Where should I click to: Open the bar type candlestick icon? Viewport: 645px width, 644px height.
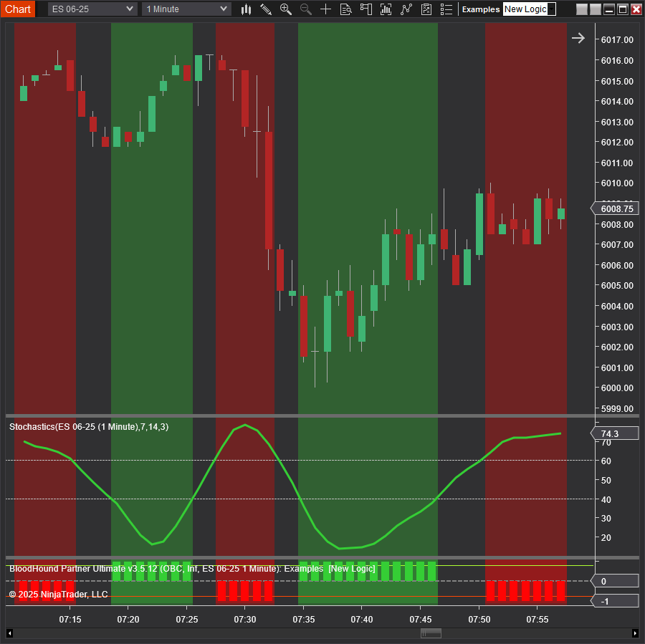[246, 9]
